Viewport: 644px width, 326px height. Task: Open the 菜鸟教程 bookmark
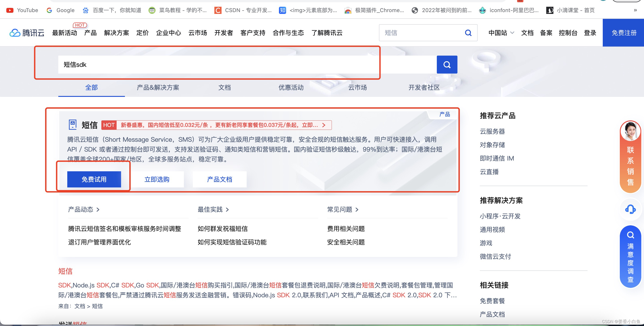178,10
